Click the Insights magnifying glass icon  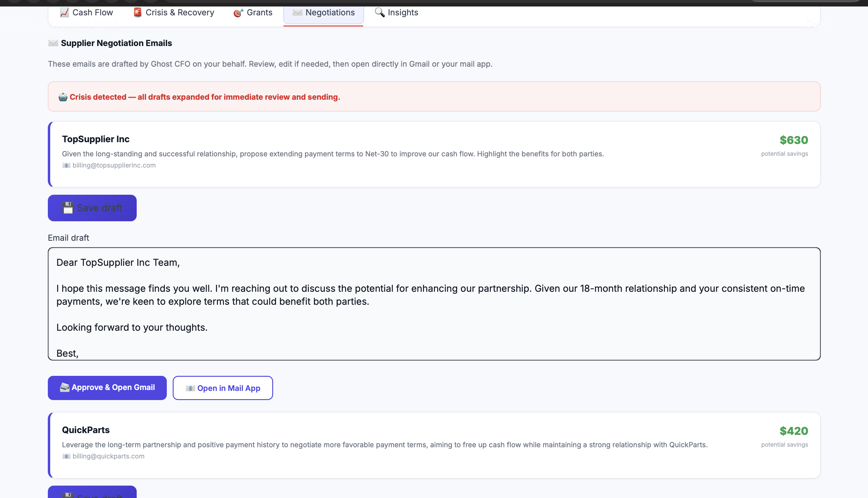point(380,13)
